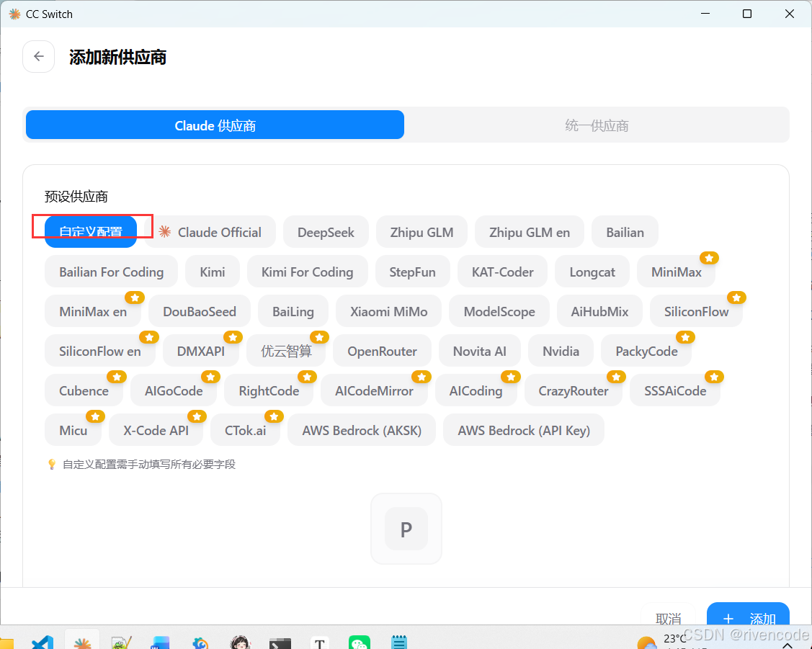Select the SiliconFlow en preset
The image size is (812, 649).
tap(100, 351)
